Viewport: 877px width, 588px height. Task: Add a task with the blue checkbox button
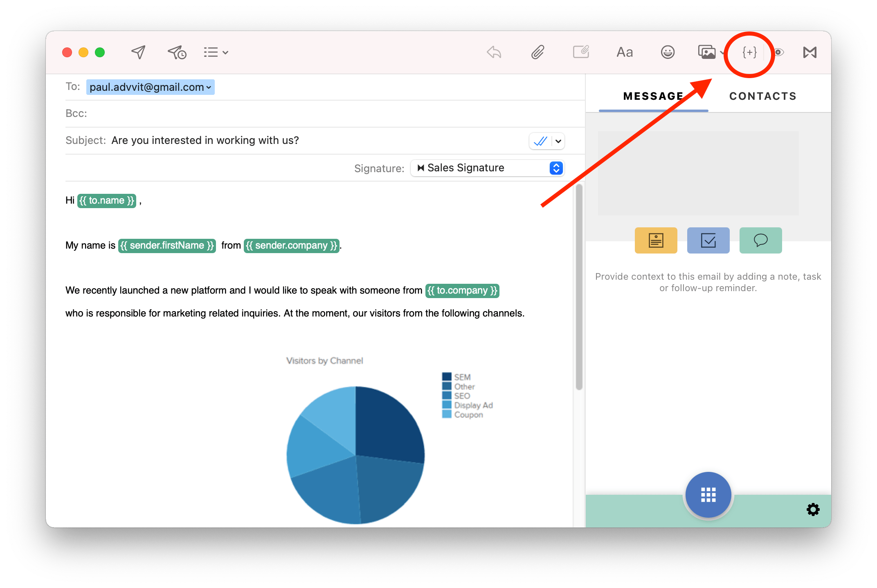click(708, 240)
